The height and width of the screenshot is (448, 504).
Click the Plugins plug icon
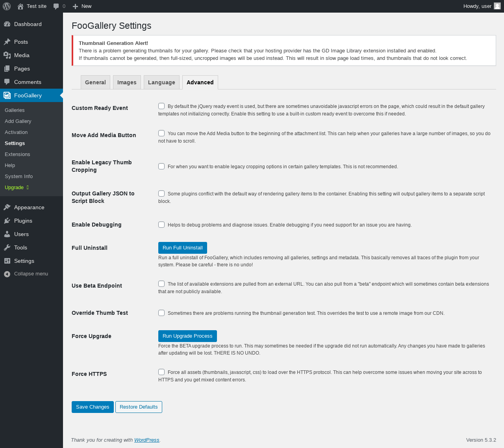coord(7,221)
